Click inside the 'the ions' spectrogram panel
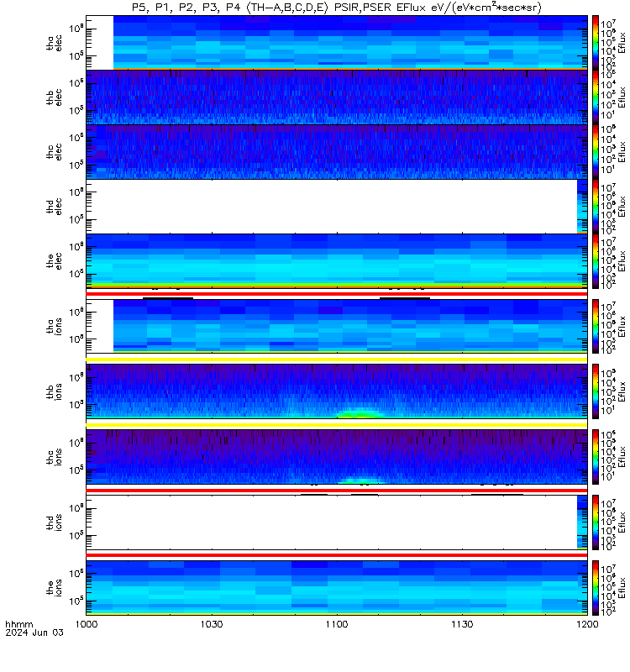 pyautogui.click(x=337, y=587)
